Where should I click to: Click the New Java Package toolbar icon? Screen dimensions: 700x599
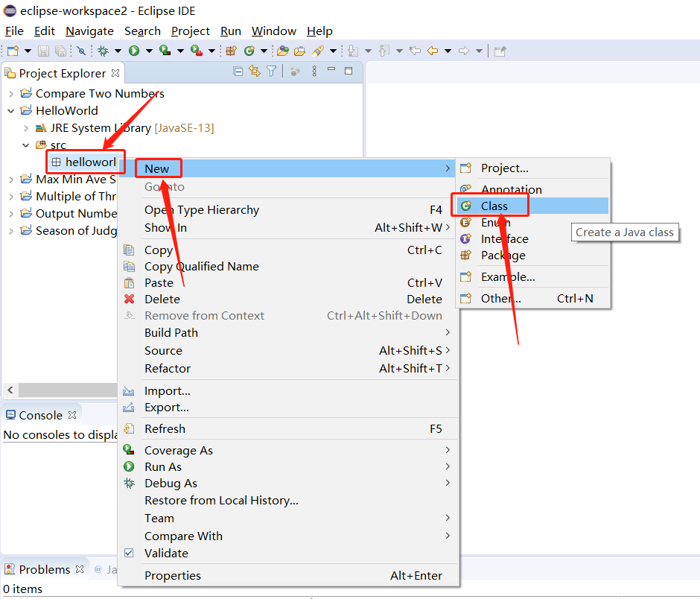231,51
